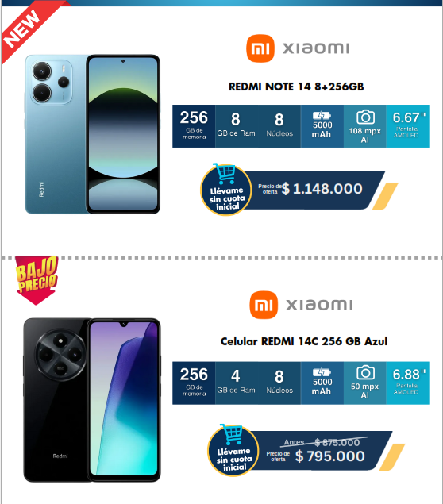Click the battery icon for Redmi 14C
The image size is (443, 504).
click(322, 372)
